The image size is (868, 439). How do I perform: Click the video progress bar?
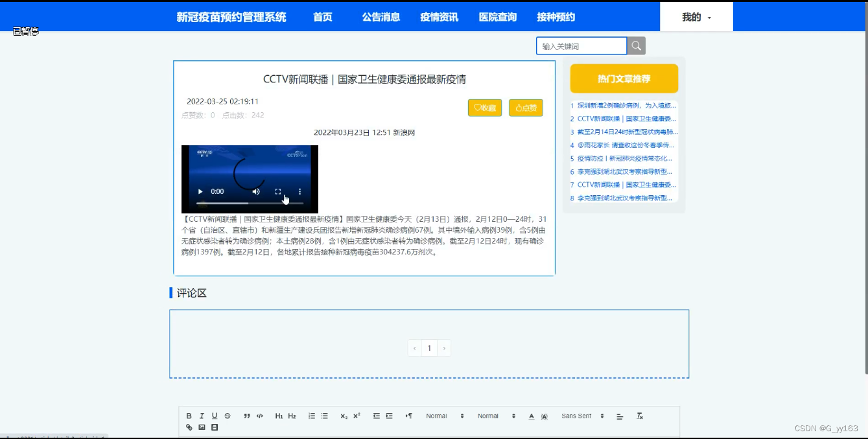tap(250, 204)
